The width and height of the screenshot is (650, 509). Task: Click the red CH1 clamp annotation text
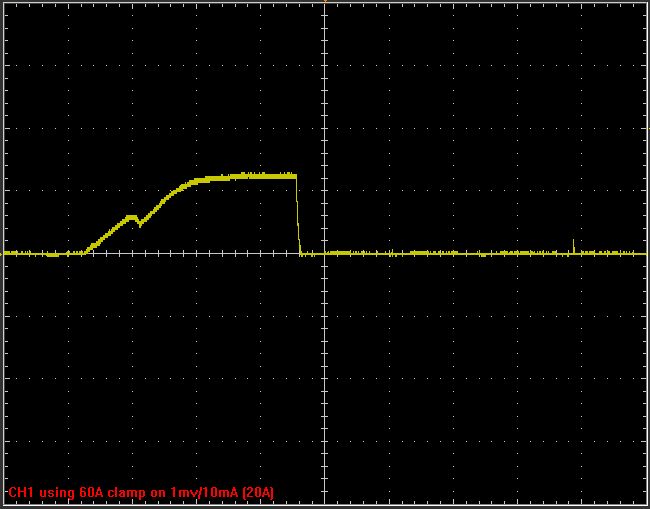[141, 493]
